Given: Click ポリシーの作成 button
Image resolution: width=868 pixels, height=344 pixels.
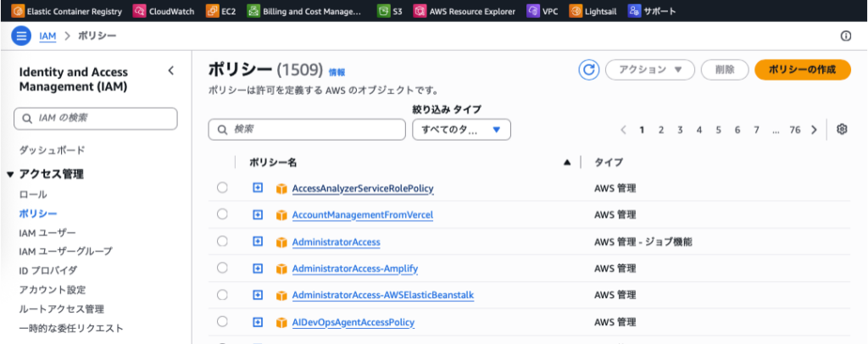Looking at the screenshot, I should 803,69.
